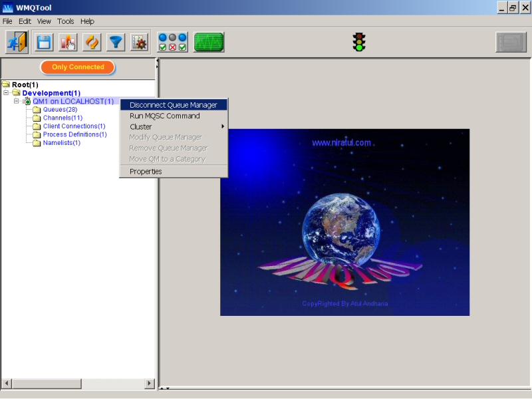Image resolution: width=532 pixels, height=399 pixels.
Task: Click the Queues(28) folder icon
Action: pyautogui.click(x=37, y=110)
